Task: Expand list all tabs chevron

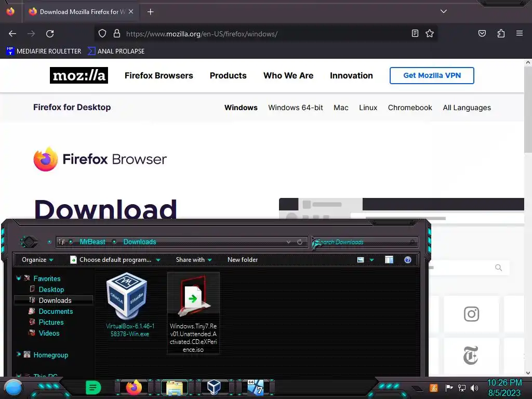Action: pos(444,11)
